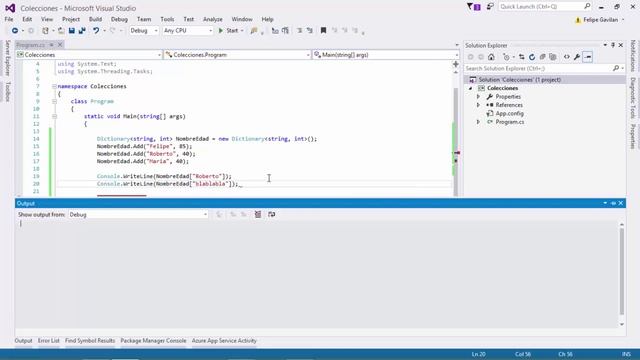Switch to Package Manager Console tab
This screenshot has height=360, width=640.
[x=153, y=340]
